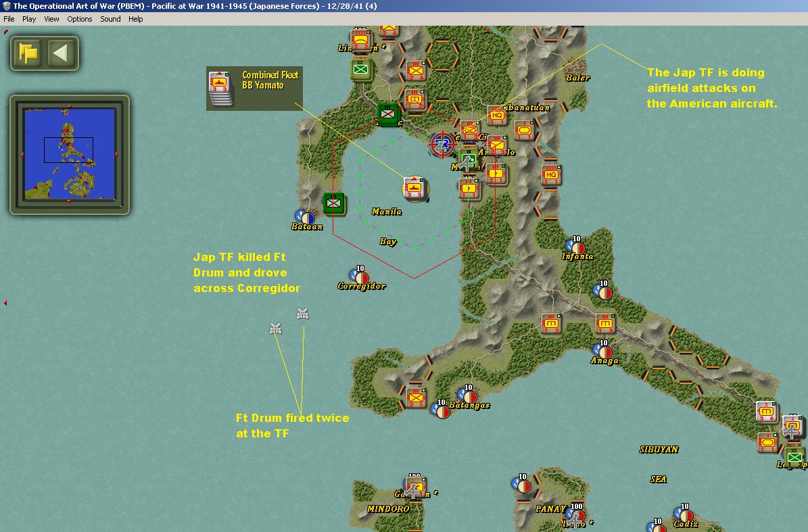Select the infantry 2-5 counter west of Batangas
The width and height of the screenshot is (808, 532).
pos(415,397)
